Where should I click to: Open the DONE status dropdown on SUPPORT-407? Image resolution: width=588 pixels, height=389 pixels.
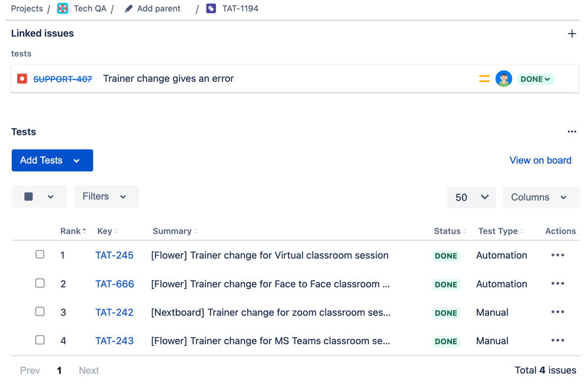(x=536, y=79)
